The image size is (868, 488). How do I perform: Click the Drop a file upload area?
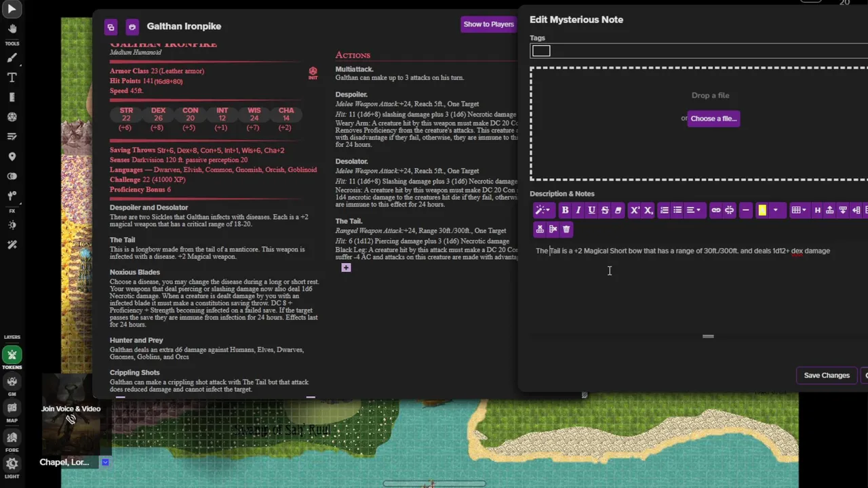[699, 124]
